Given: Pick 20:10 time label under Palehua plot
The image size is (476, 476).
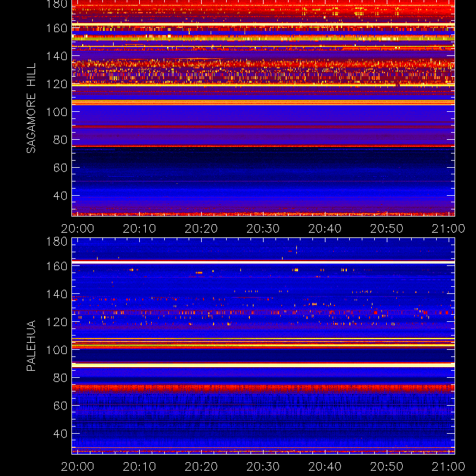Looking at the screenshot, I should 139,466.
